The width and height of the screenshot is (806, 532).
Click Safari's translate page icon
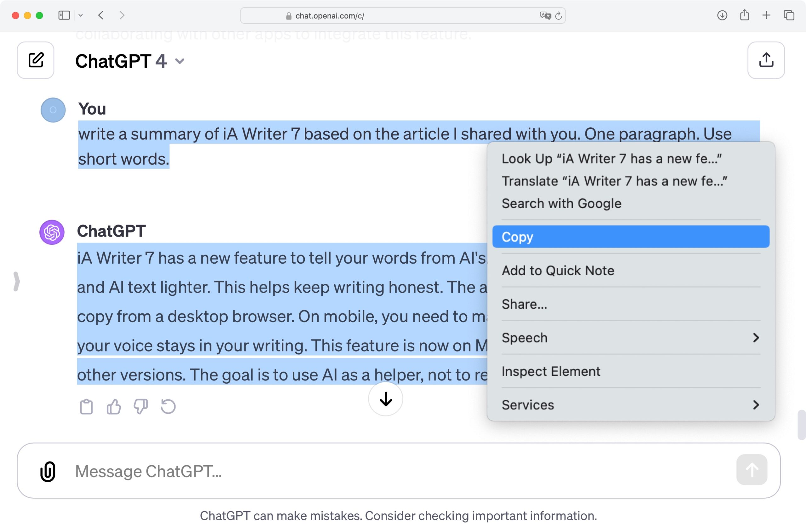(x=545, y=16)
